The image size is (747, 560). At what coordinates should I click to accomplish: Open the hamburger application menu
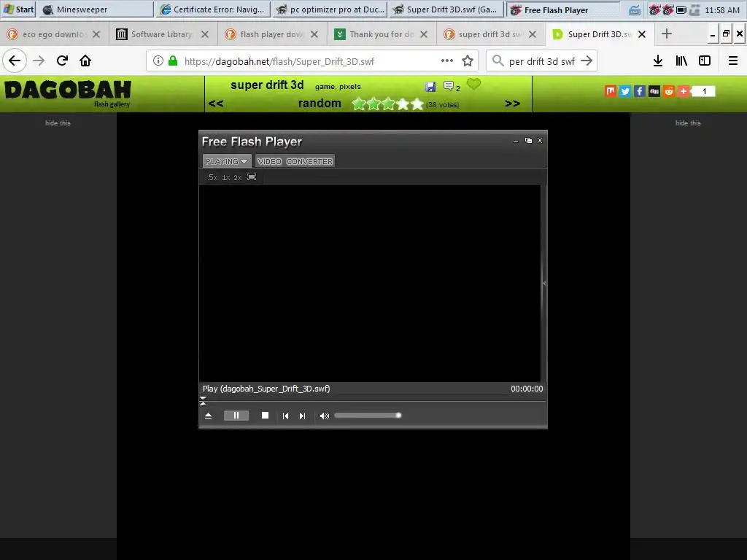pos(733,61)
